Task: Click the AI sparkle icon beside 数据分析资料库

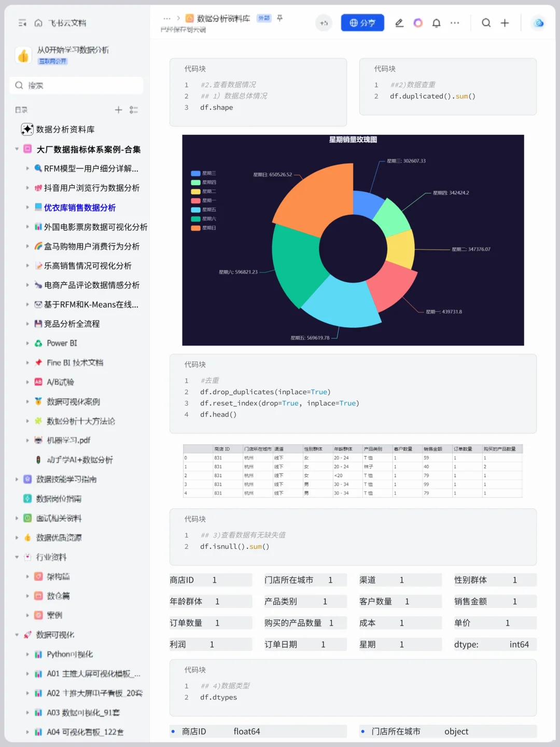Action: pyautogui.click(x=27, y=129)
